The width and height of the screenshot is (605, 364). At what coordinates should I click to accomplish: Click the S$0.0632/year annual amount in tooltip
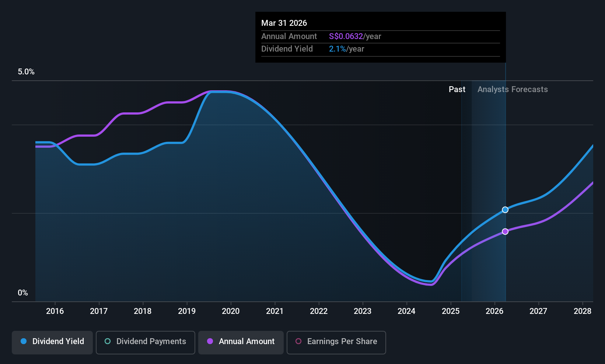[355, 36]
